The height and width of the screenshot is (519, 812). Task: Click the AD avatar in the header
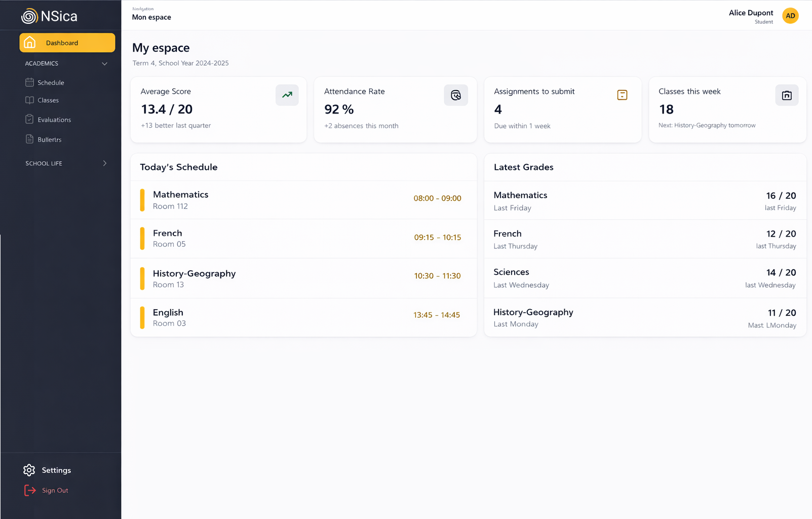[790, 16]
